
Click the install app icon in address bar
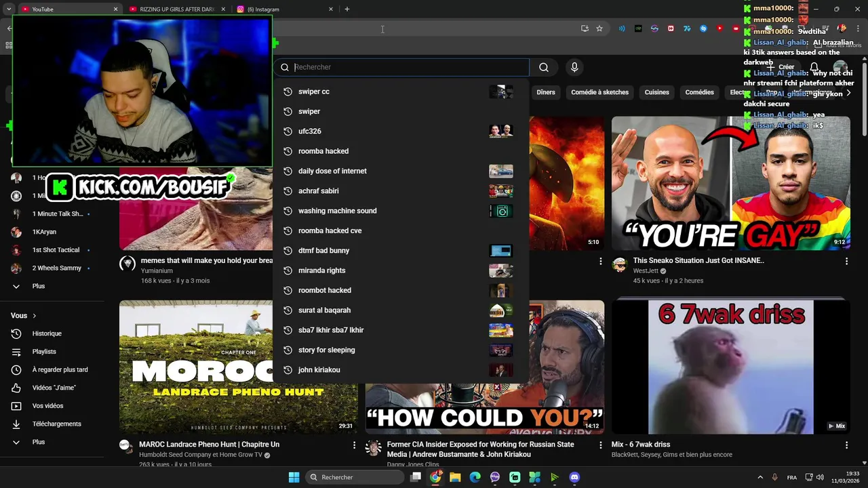585,28
